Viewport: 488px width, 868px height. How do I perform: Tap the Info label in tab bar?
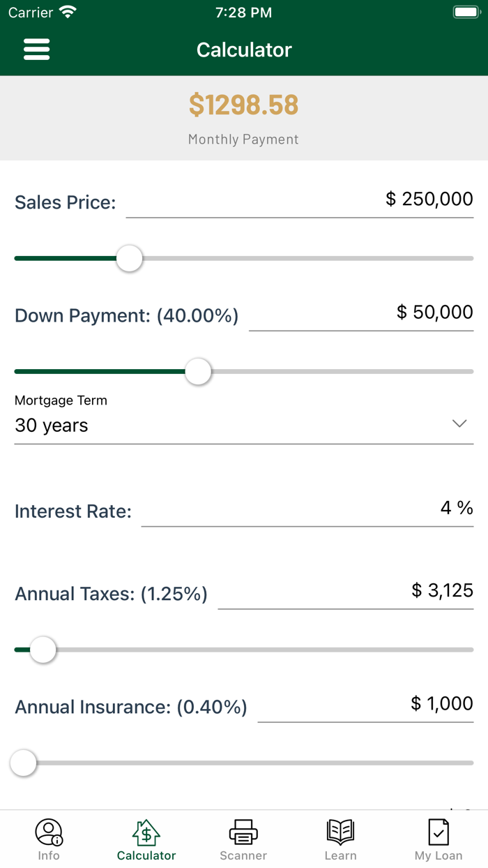[49, 858]
